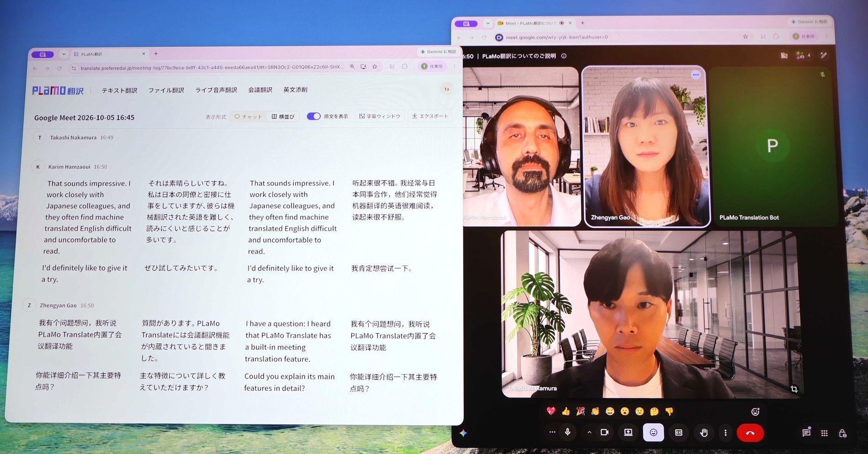Open the 'ta' user avatar menu
This screenshot has height=454, width=868.
[x=447, y=89]
